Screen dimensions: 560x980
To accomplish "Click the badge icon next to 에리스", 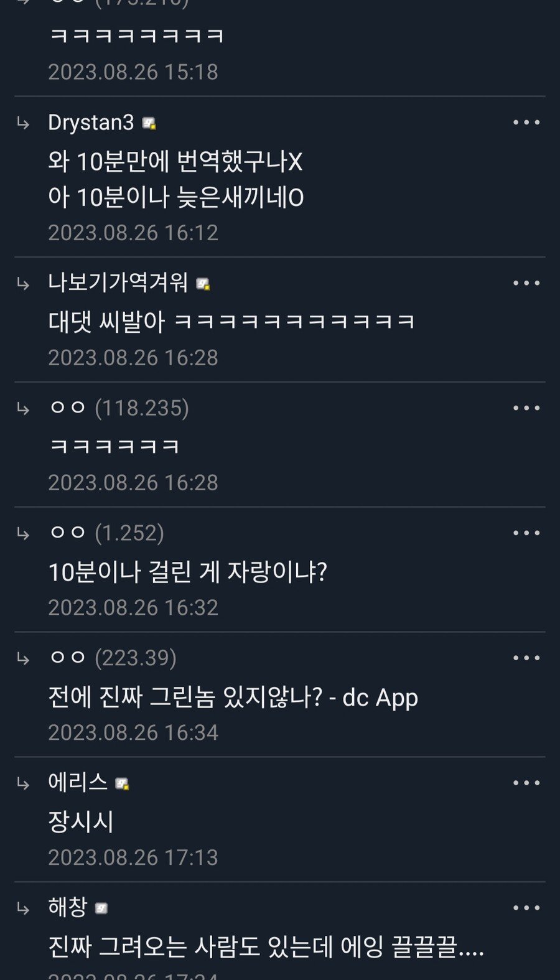I will pos(123,784).
